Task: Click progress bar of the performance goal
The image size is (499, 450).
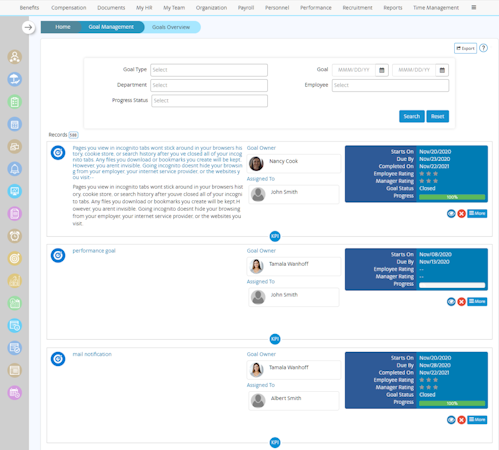Action: [x=452, y=285]
